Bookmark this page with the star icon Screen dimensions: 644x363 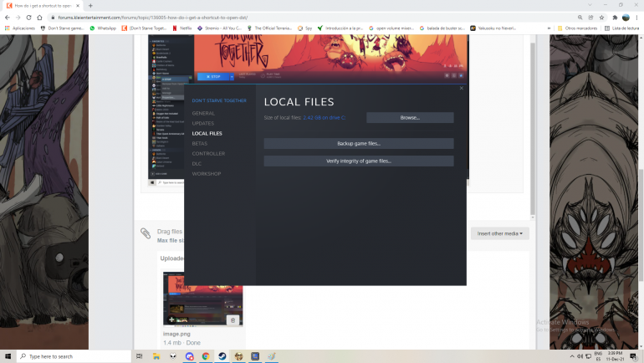coord(601,18)
